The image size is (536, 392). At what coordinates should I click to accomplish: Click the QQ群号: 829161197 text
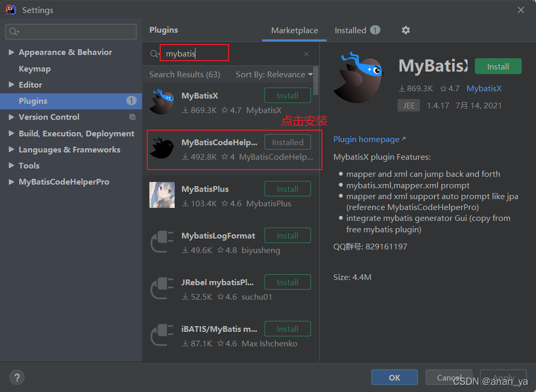pos(370,247)
